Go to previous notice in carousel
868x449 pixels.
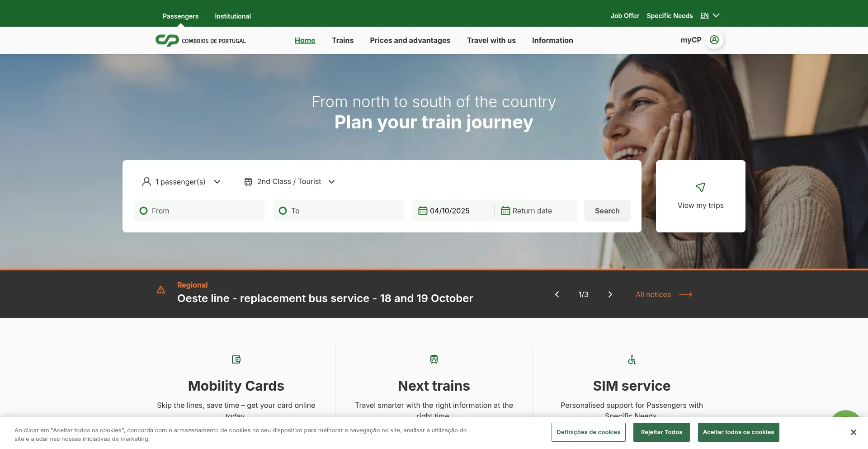click(x=557, y=294)
